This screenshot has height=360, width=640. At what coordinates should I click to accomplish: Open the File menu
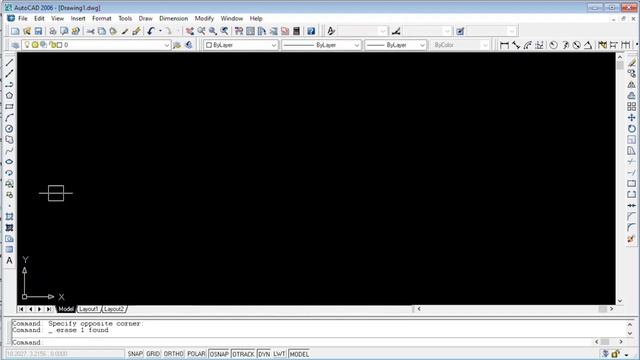(x=23, y=18)
